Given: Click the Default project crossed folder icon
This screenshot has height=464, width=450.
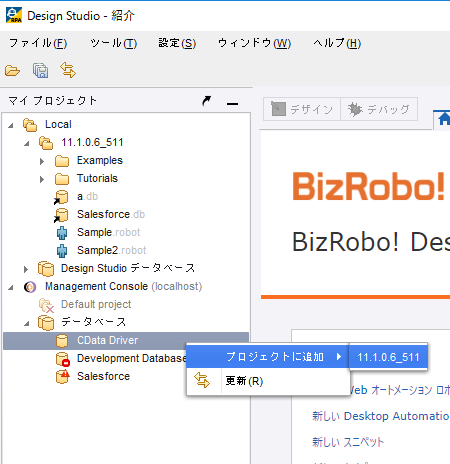Looking at the screenshot, I should coord(46,305).
